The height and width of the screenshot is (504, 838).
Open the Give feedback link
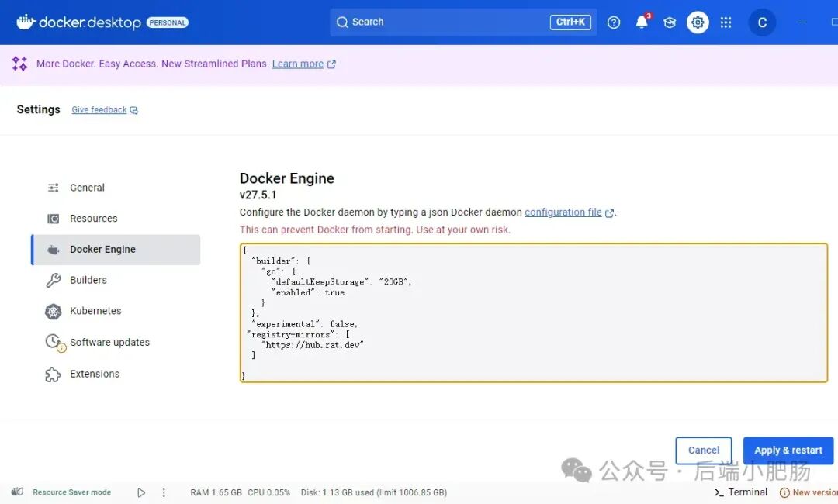point(99,109)
